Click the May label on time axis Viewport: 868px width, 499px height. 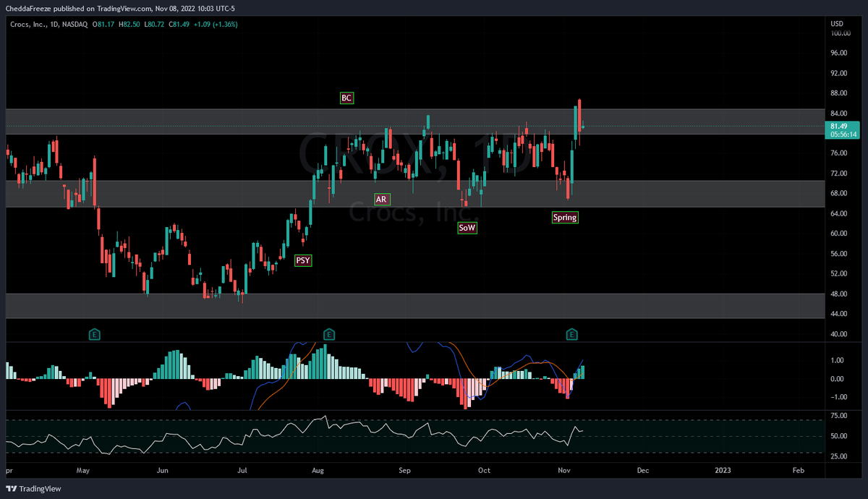82,470
